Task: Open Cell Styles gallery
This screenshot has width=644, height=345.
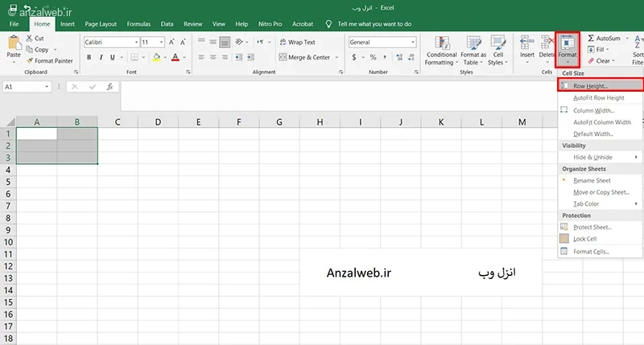Action: point(497,51)
